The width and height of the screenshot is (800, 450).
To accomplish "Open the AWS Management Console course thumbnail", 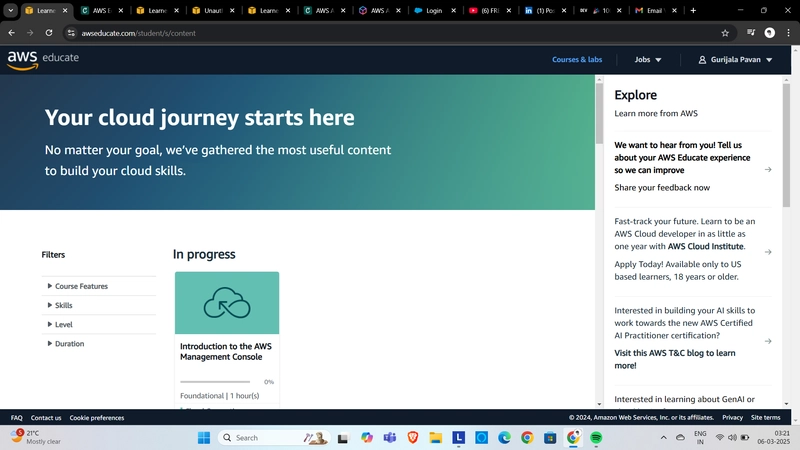I will pos(227,303).
